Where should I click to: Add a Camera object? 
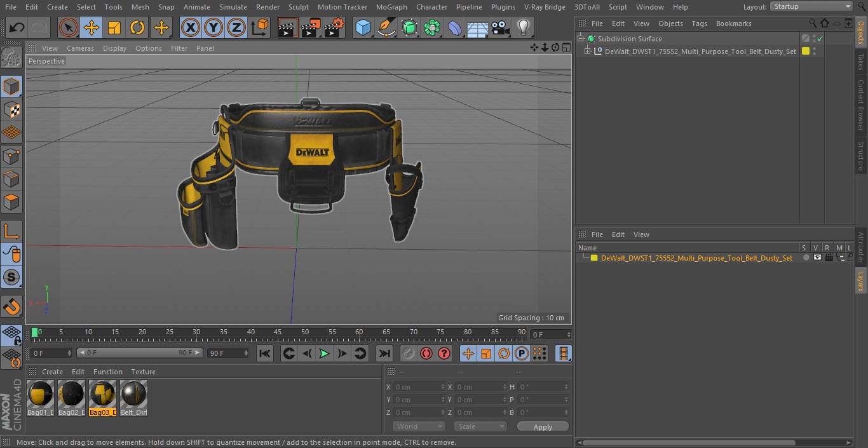(x=500, y=27)
